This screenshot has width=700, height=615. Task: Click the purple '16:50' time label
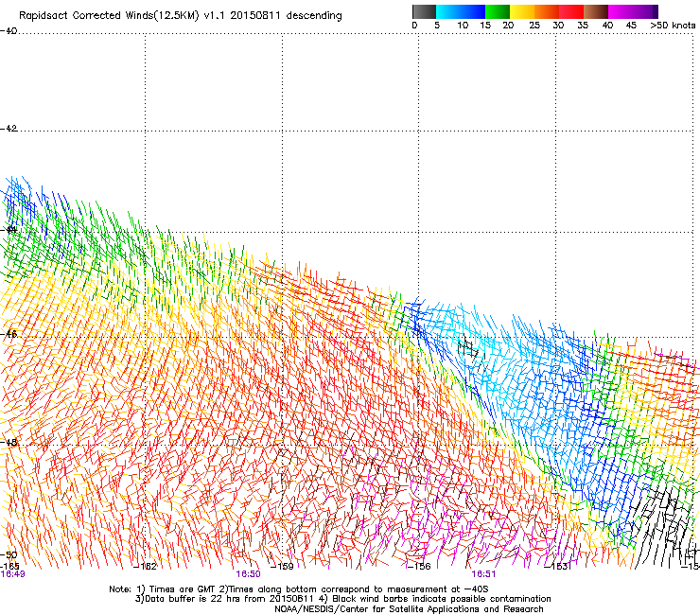(x=248, y=574)
